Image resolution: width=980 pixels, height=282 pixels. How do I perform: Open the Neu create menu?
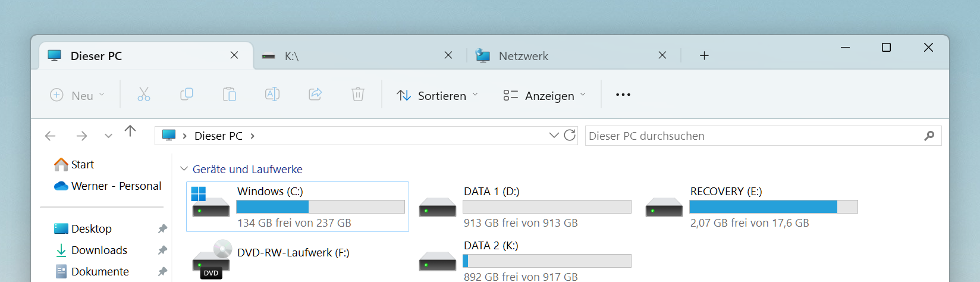(78, 95)
